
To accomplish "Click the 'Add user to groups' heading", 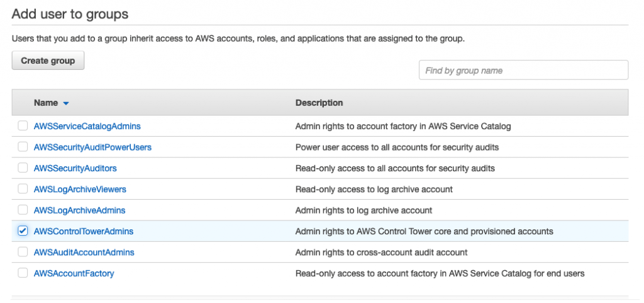I will click(x=70, y=14).
